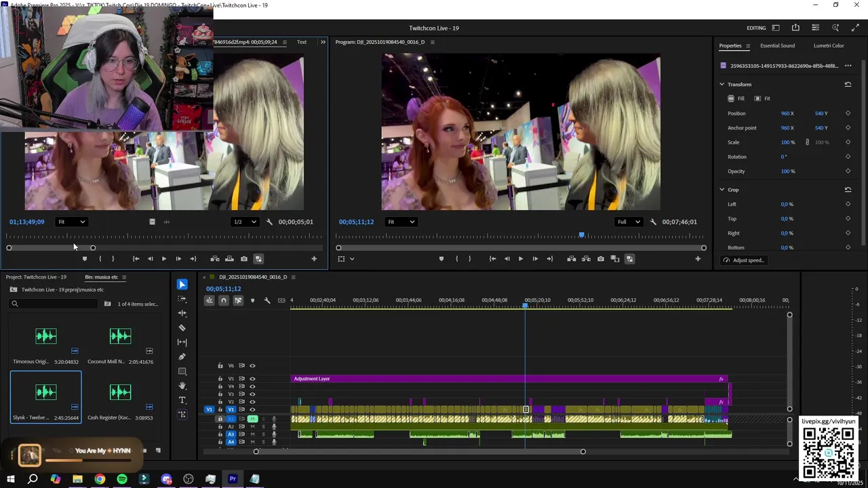
Task: Toggle snap in timeline magnet button
Action: [223, 300]
